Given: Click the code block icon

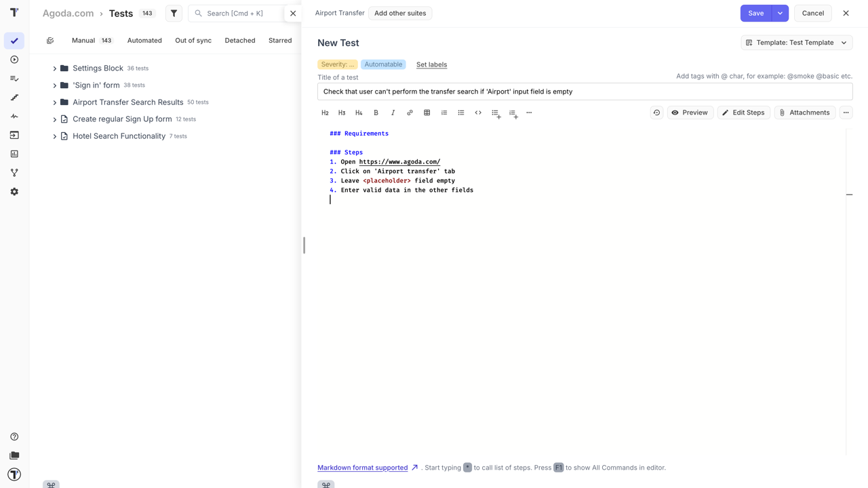Looking at the screenshot, I should pyautogui.click(x=478, y=113).
